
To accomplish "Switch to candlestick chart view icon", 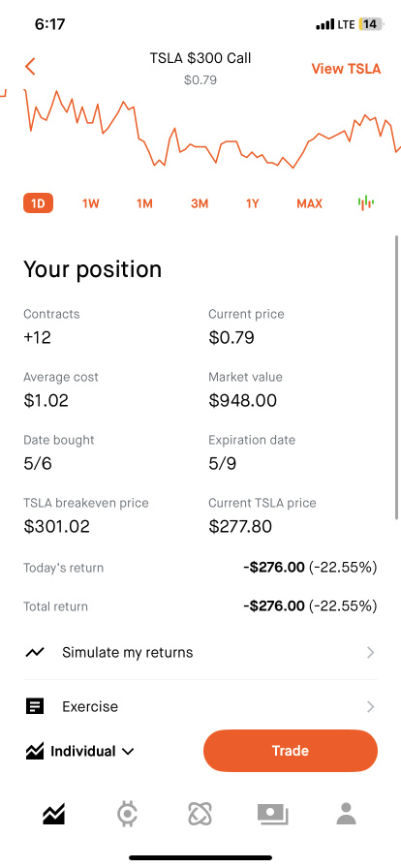I will [365, 203].
